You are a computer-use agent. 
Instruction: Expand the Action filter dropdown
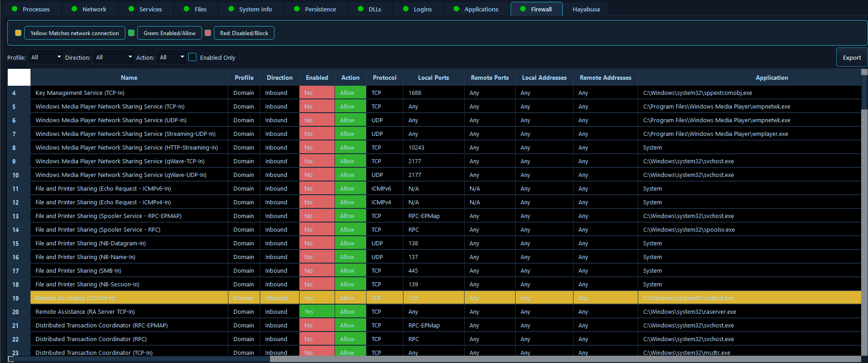click(x=171, y=57)
